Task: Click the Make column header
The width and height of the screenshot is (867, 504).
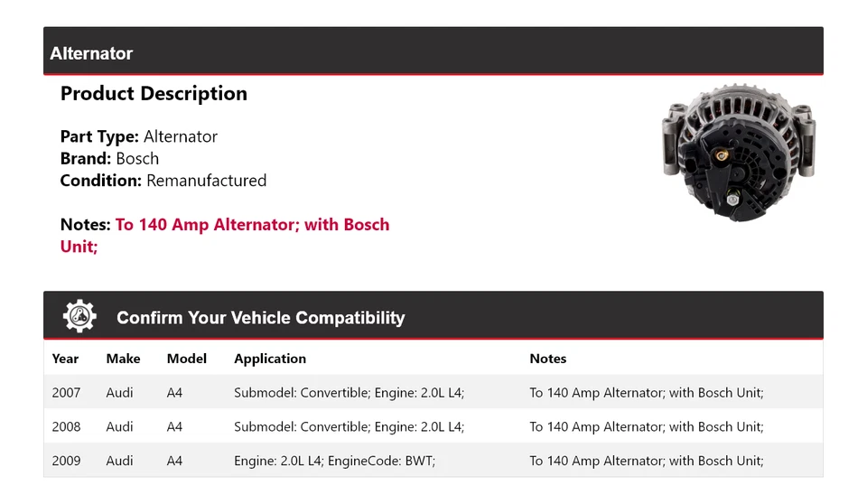Action: (x=123, y=359)
